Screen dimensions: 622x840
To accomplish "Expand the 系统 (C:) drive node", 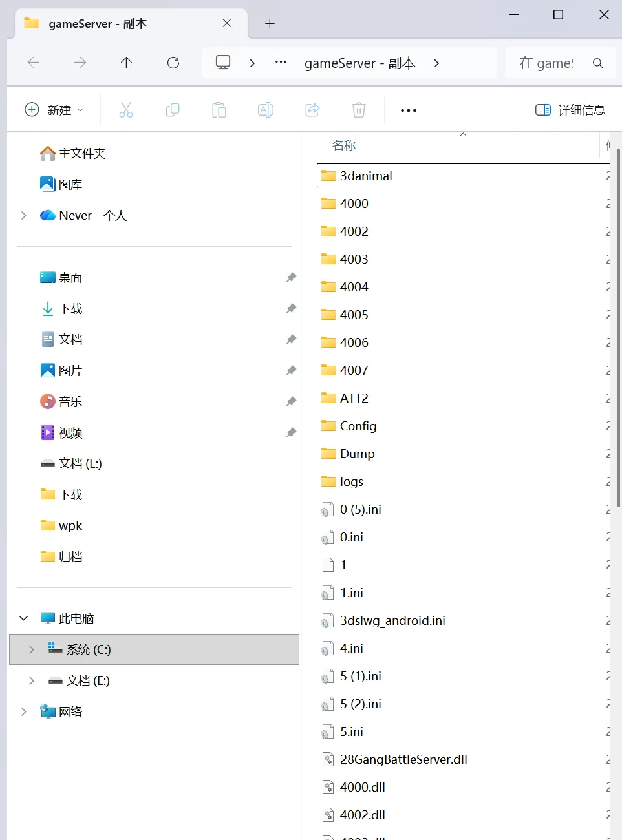I will 31,649.
